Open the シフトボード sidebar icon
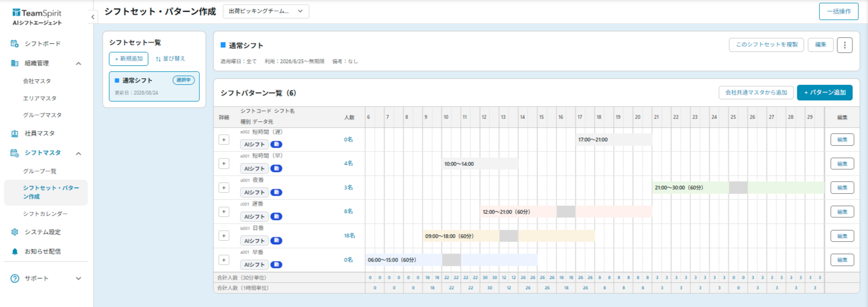Viewport: 868px width, 307px height. 15,44
